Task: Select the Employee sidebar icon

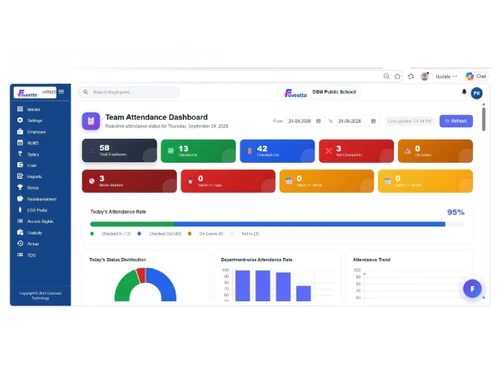Action: [x=20, y=131]
